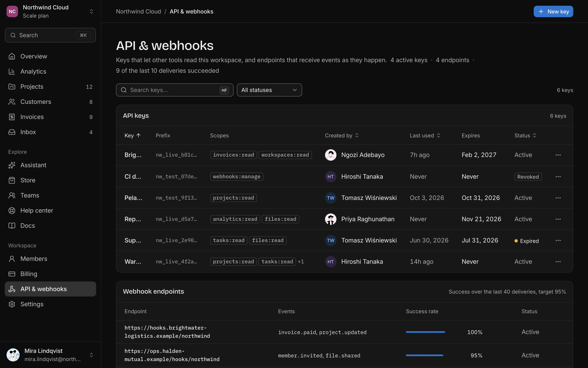588x368 pixels.
Task: Open Customers in the sidebar
Action: coord(50,102)
